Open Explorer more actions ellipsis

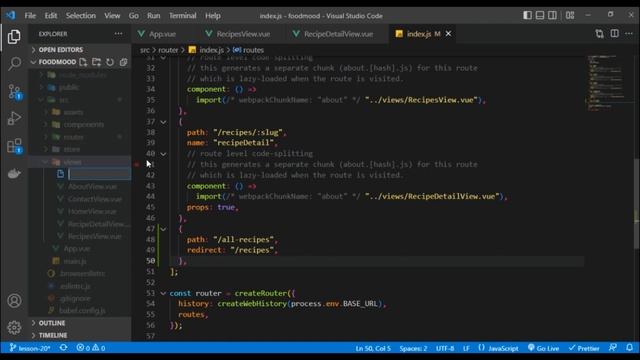pyautogui.click(x=118, y=34)
